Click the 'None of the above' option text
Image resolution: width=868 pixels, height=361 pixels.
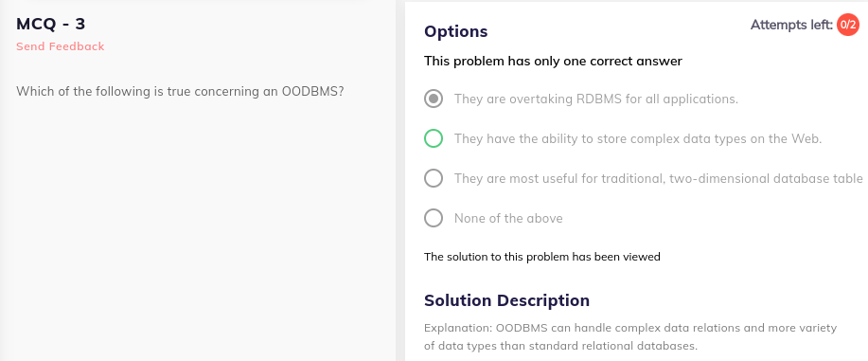pyautogui.click(x=508, y=219)
